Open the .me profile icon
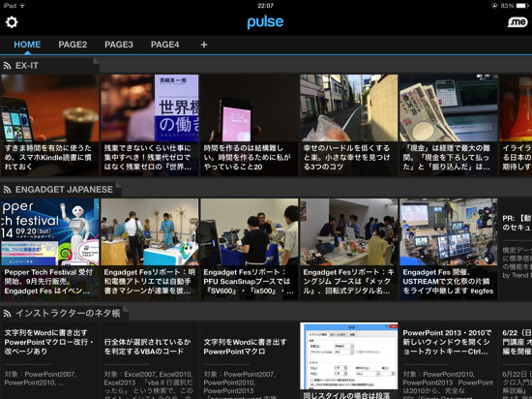The image size is (532, 399). coord(517,22)
